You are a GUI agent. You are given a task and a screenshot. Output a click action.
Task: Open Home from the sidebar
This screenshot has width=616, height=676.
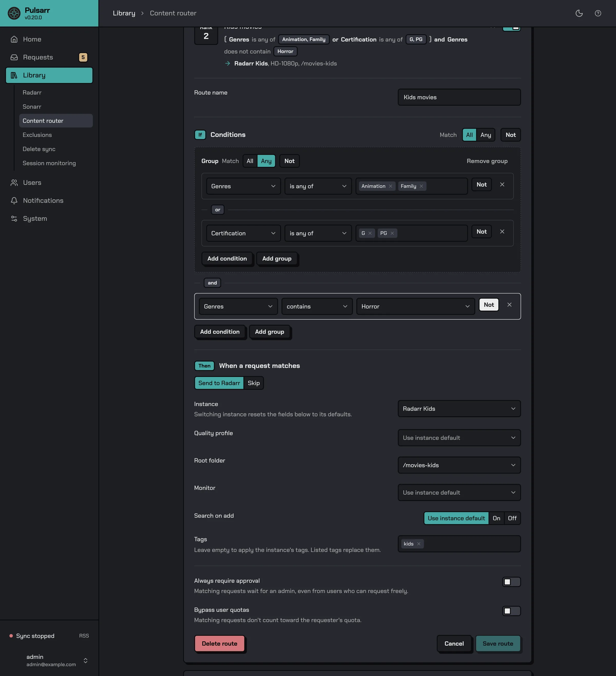click(x=49, y=39)
